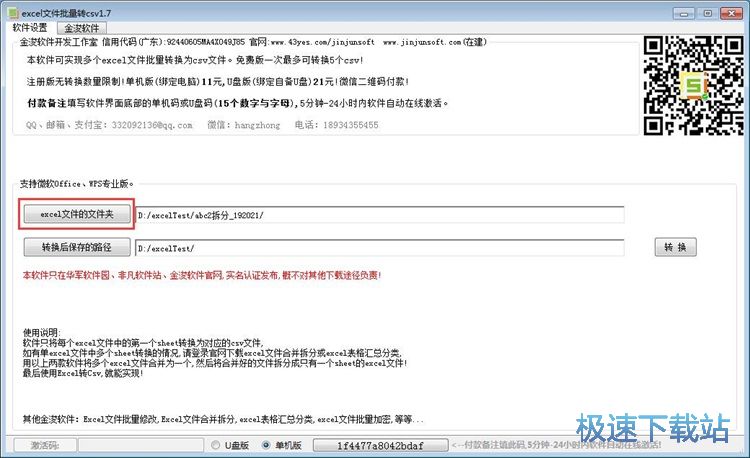The image size is (750, 458).
Task: Click the 注册版无转换数量限制 pricing line
Action: [x=218, y=82]
